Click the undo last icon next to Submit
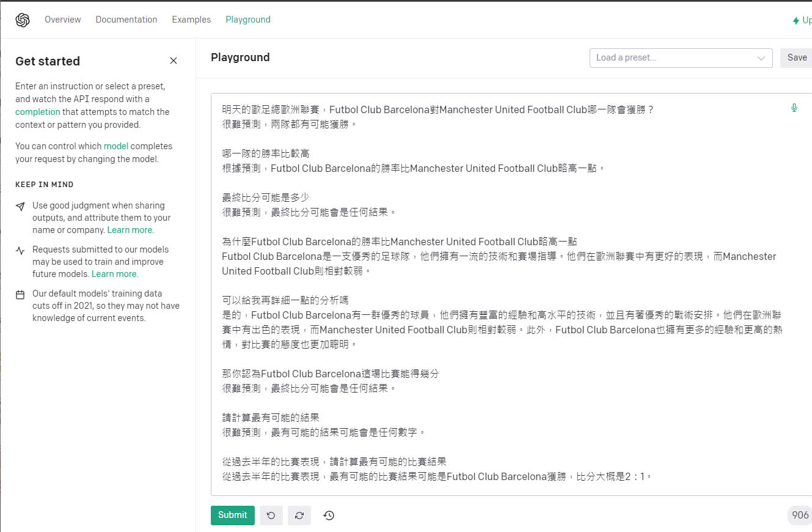 click(271, 515)
